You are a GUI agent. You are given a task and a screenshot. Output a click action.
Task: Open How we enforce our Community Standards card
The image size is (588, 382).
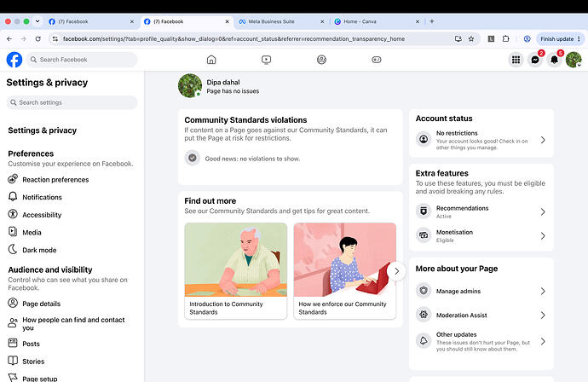345,271
